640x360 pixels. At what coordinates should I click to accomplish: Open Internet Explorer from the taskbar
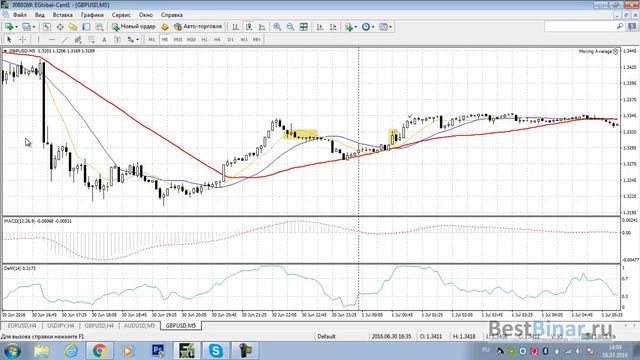tap(71, 351)
